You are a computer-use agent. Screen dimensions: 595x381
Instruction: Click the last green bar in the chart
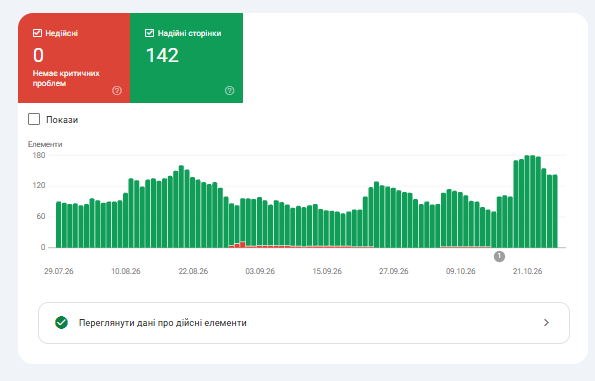click(x=555, y=211)
